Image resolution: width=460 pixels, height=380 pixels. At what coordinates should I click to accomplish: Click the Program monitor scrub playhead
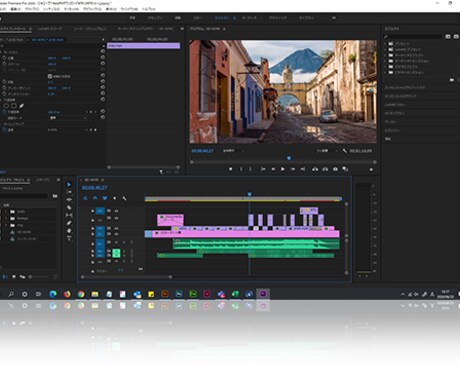click(x=289, y=158)
